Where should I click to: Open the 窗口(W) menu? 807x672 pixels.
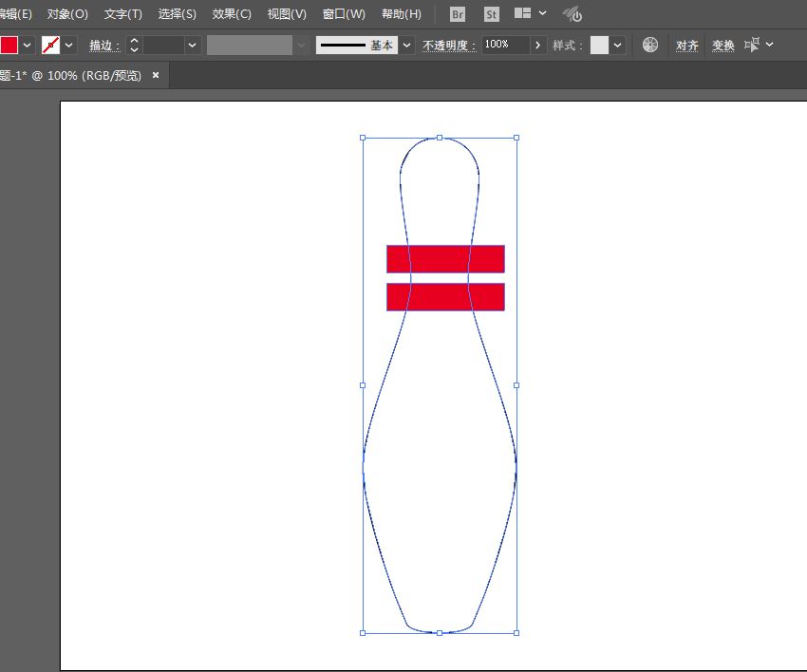click(344, 14)
